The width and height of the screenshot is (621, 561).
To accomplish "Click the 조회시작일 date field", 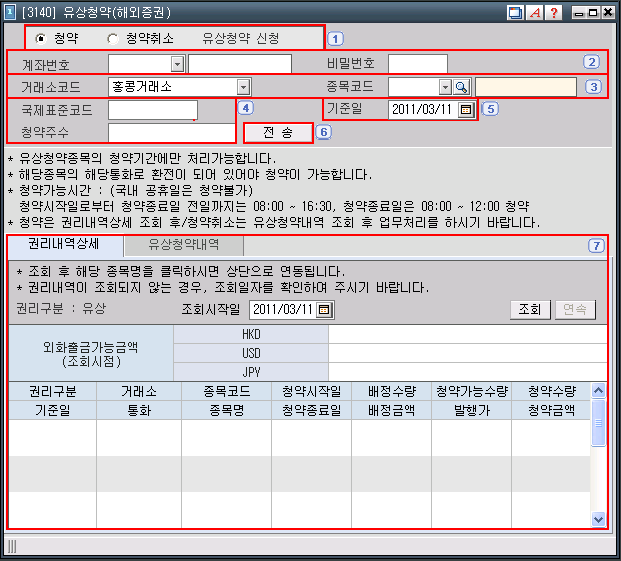I will 283,310.
